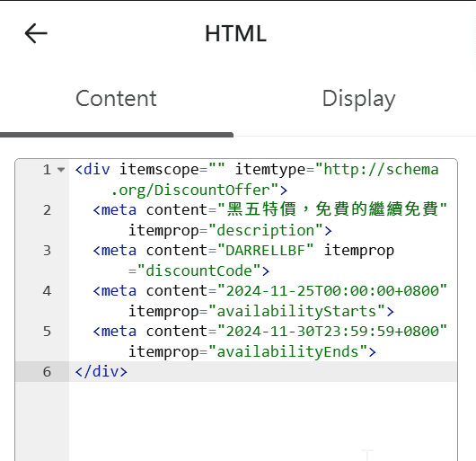The height and width of the screenshot is (461, 476).
Task: Click the "discountCode" itemprop value
Action: point(198,270)
